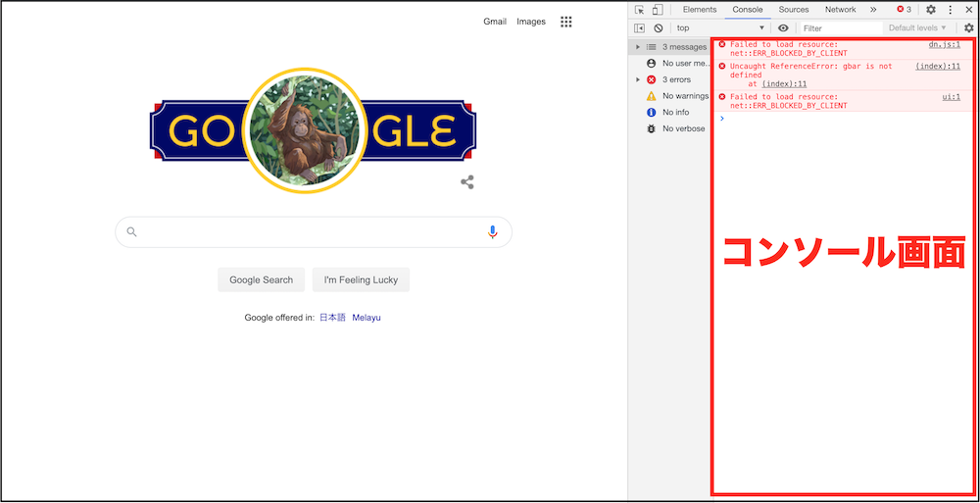The height and width of the screenshot is (503, 980).
Task: Activate the inspect element picker icon
Action: [x=639, y=10]
